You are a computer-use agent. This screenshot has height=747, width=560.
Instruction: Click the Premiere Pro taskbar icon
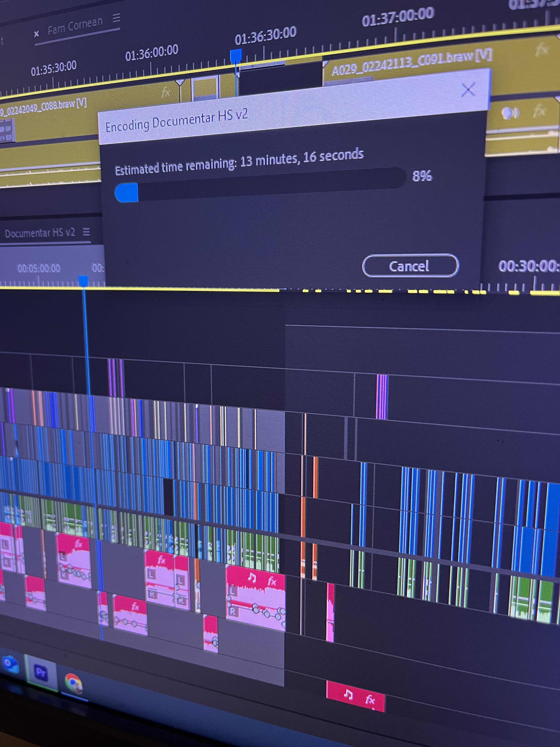click(41, 673)
